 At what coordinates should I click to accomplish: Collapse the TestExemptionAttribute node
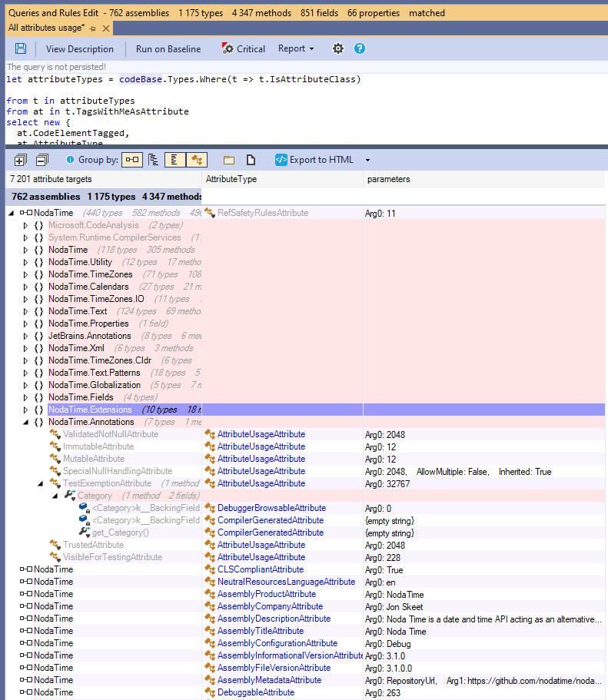pyautogui.click(x=41, y=483)
